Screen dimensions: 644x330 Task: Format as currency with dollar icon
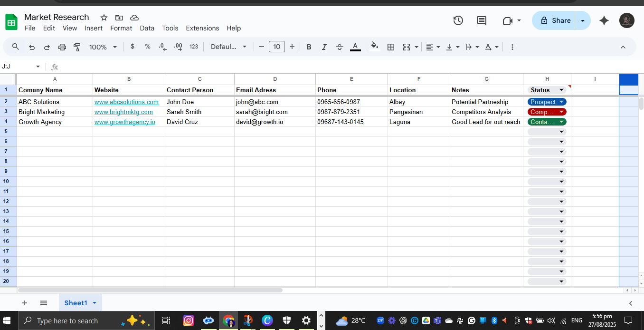tap(133, 47)
